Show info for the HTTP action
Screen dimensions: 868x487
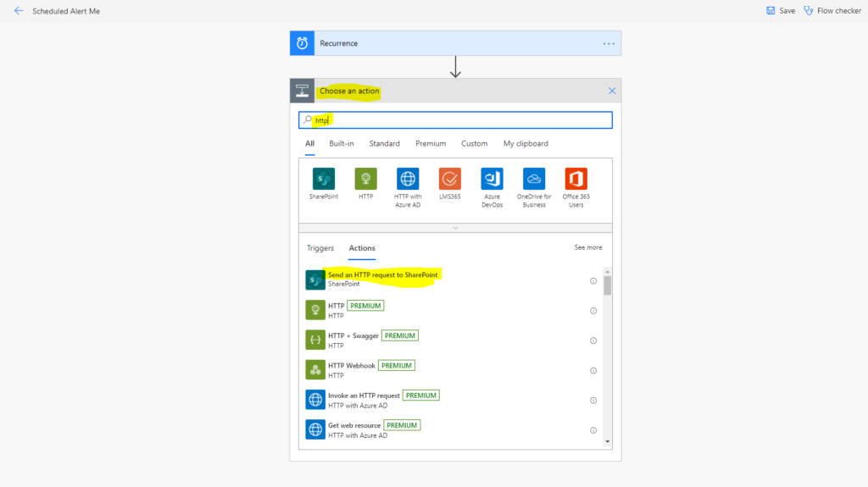click(593, 311)
